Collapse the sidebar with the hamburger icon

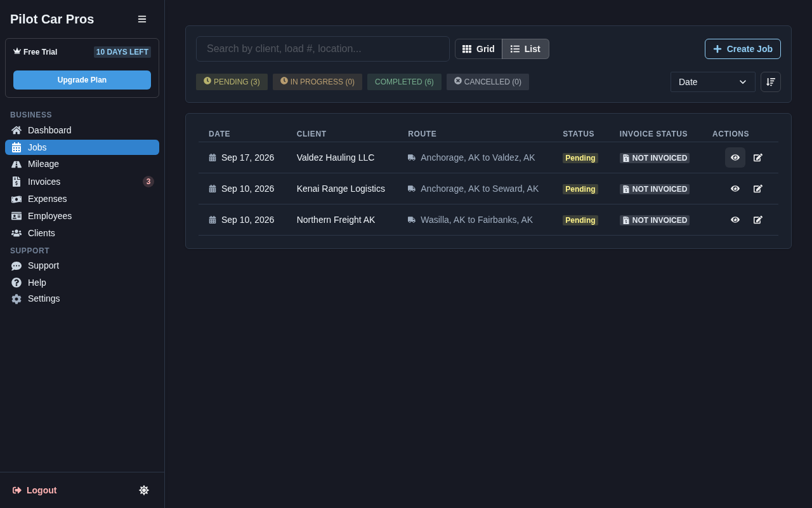click(142, 19)
